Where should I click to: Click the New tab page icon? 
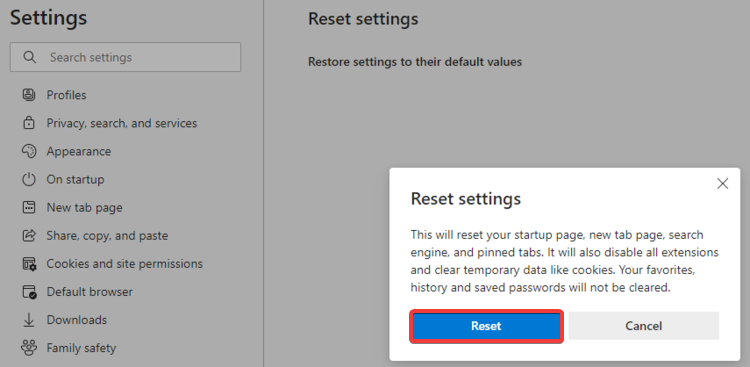pos(29,207)
